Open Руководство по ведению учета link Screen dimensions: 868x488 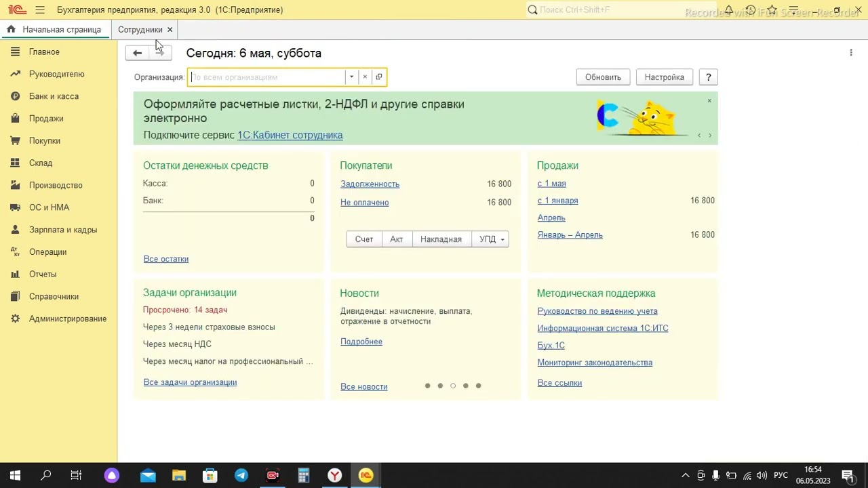click(x=597, y=311)
